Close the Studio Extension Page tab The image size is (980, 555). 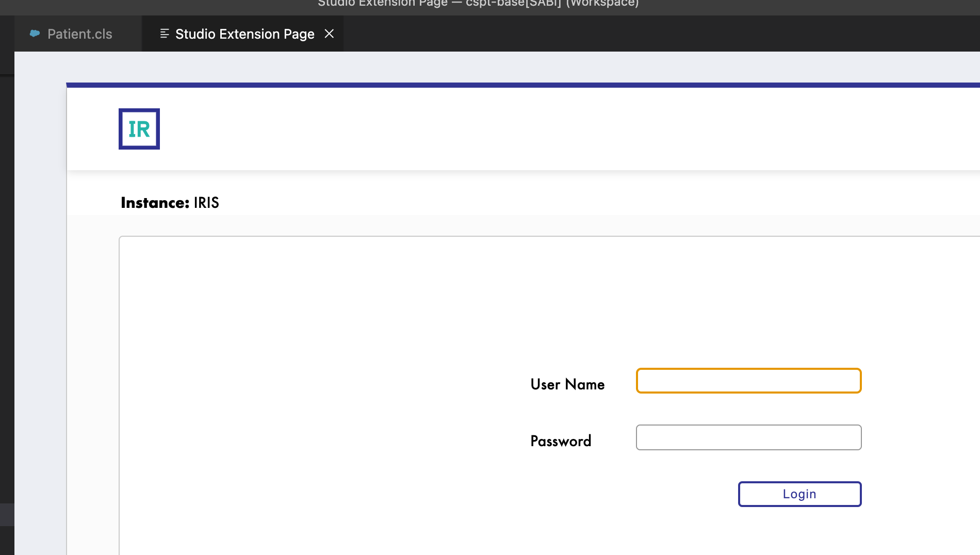pyautogui.click(x=329, y=34)
